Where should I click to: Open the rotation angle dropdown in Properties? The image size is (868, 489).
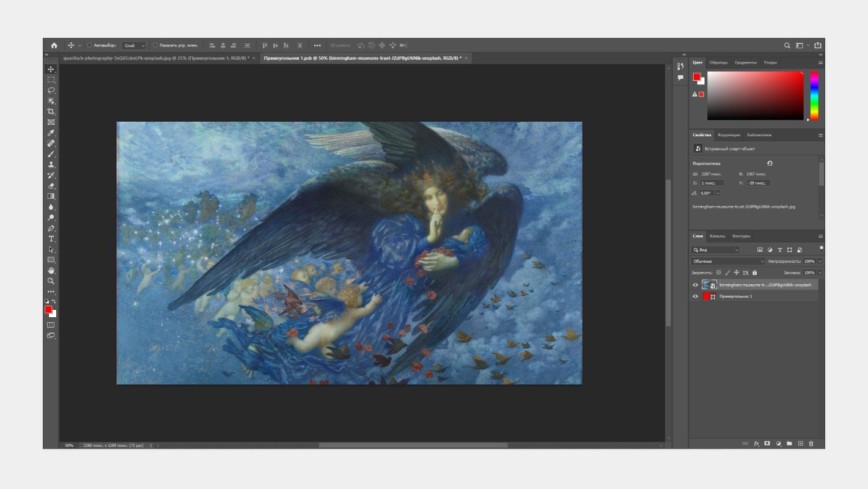[x=717, y=193]
